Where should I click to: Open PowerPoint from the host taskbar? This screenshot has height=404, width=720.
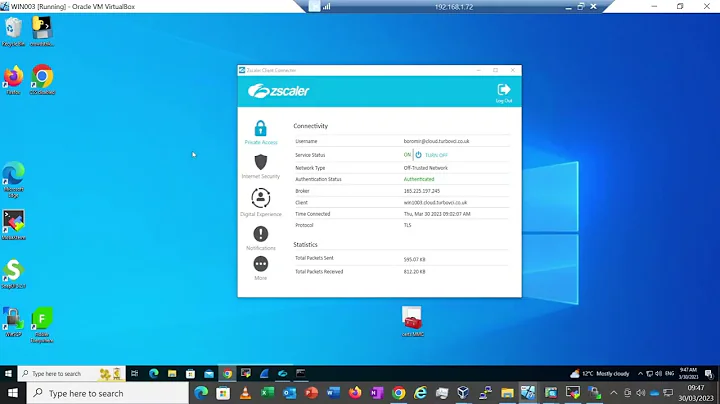311,393
